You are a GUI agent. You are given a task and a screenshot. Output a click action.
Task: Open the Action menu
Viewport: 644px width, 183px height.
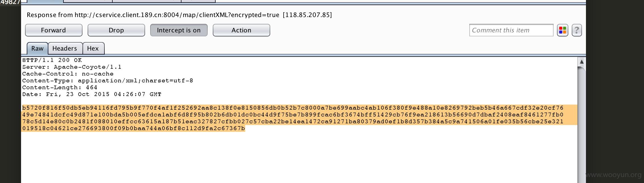coord(241,30)
